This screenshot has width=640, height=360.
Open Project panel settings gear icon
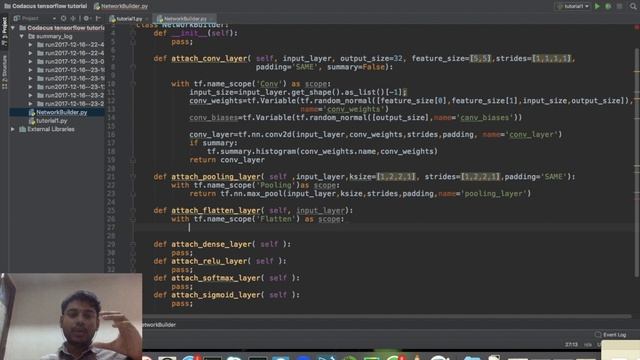87,18
